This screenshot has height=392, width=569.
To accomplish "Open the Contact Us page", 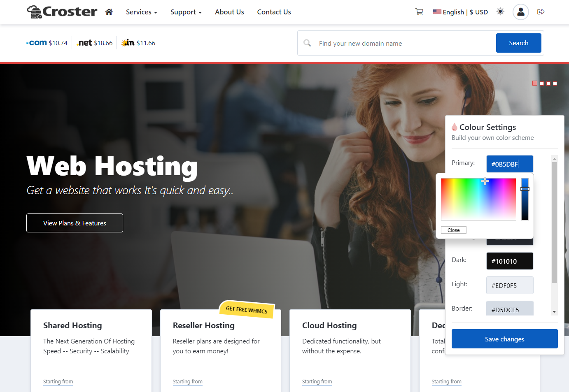I will pyautogui.click(x=274, y=12).
